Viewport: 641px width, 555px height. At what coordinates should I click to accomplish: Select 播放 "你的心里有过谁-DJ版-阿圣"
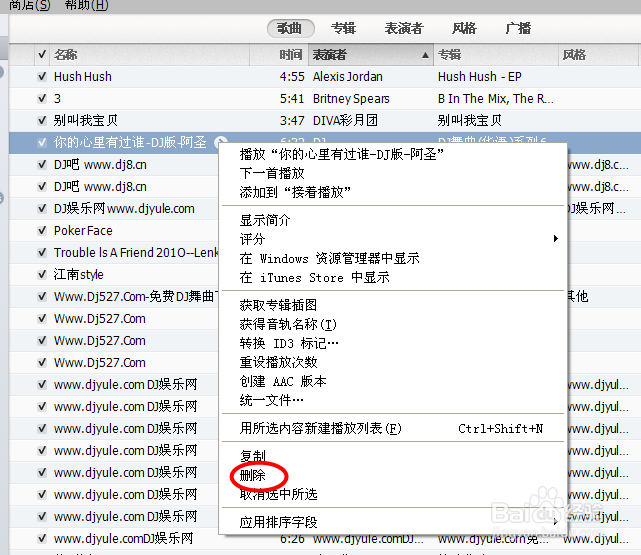click(341, 154)
